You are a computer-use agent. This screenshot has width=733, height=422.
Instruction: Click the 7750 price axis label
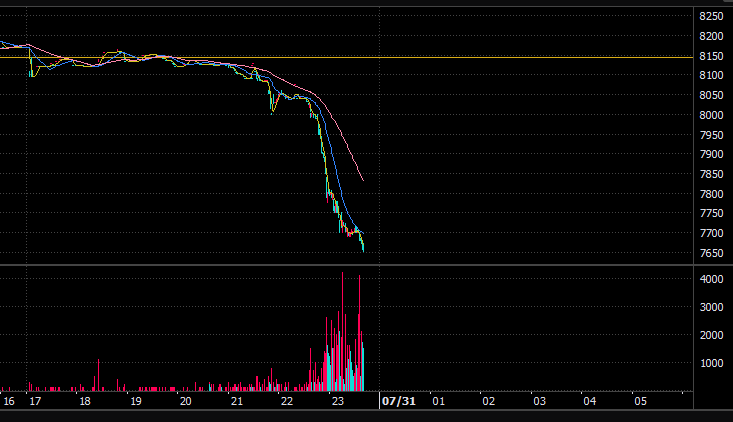[x=711, y=213]
